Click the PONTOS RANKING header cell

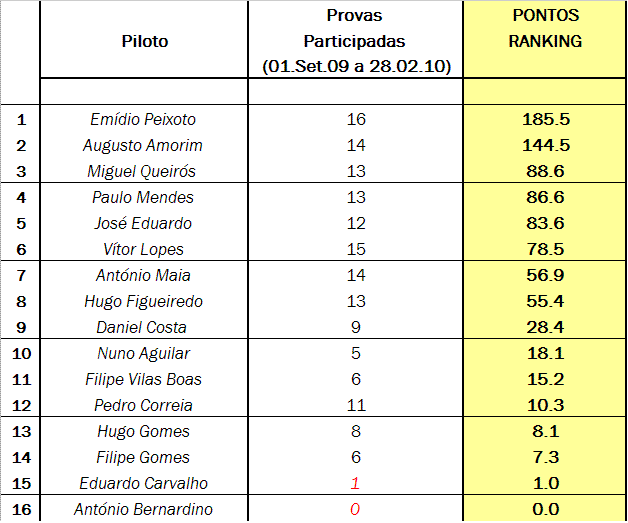click(545, 30)
